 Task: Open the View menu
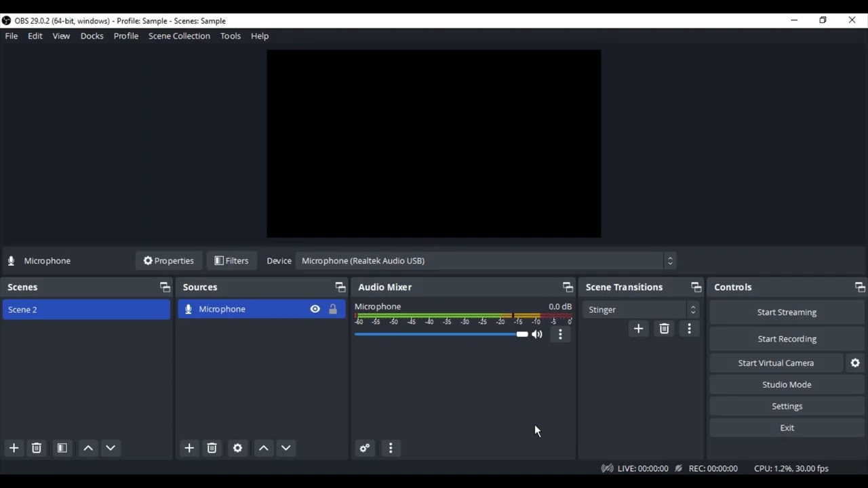point(61,36)
